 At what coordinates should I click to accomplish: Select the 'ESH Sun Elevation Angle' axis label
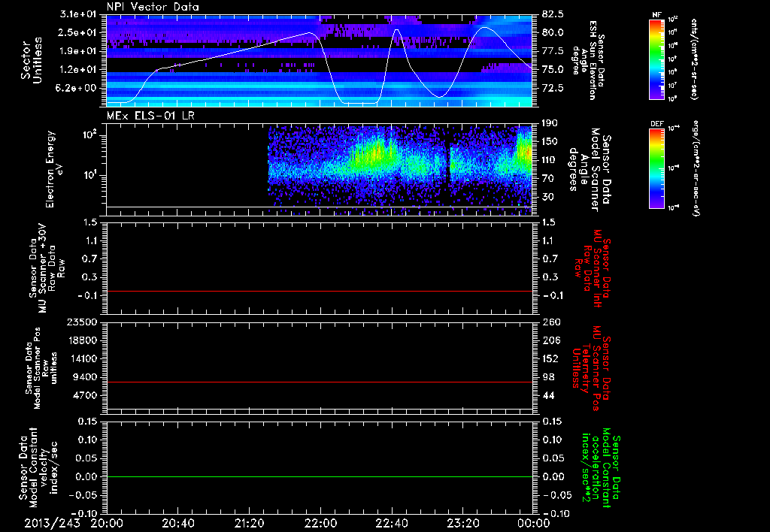click(x=590, y=60)
